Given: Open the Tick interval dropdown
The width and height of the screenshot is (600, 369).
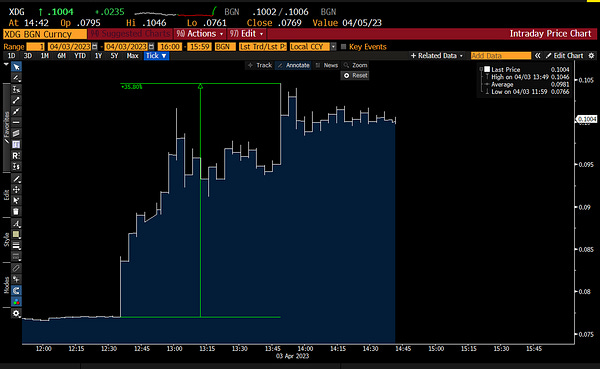Looking at the screenshot, I should pyautogui.click(x=156, y=56).
